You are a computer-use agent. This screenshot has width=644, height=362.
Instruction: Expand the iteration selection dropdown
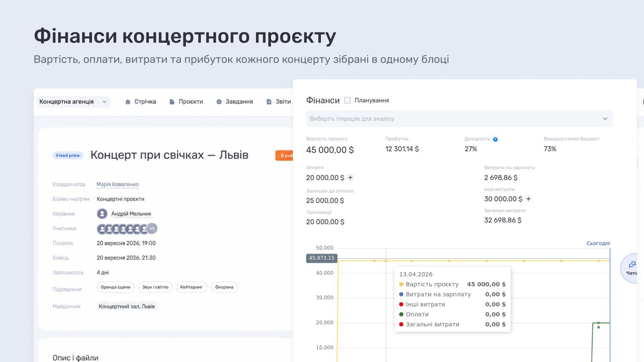pos(459,119)
